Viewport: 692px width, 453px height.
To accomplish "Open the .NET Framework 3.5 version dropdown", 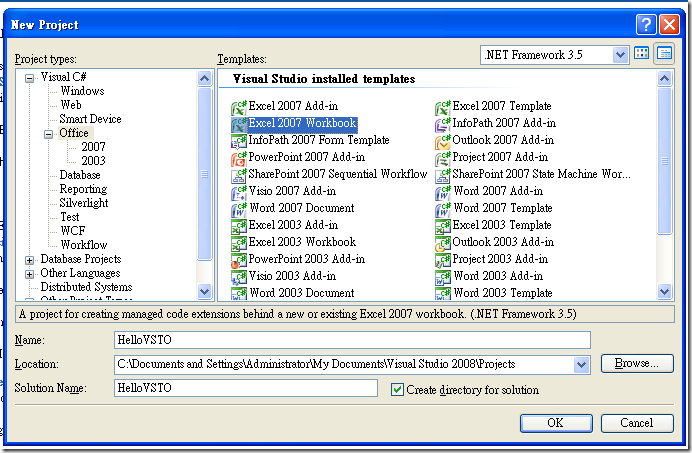I will click(621, 55).
